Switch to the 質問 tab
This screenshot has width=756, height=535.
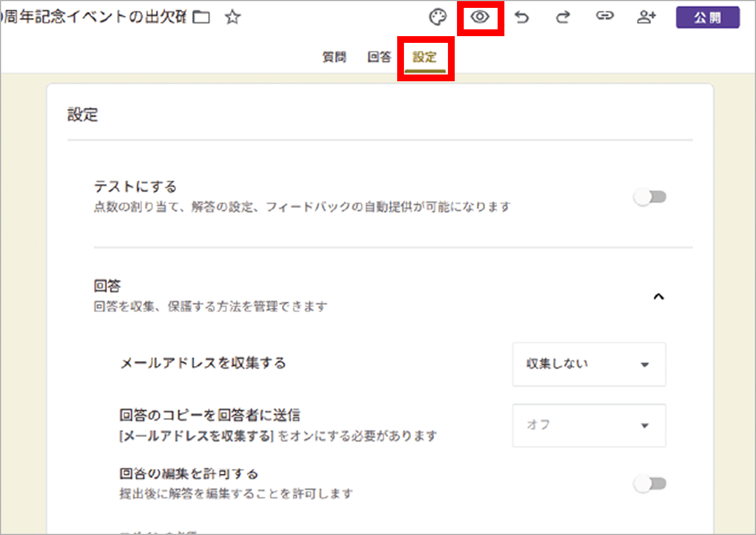pos(334,57)
